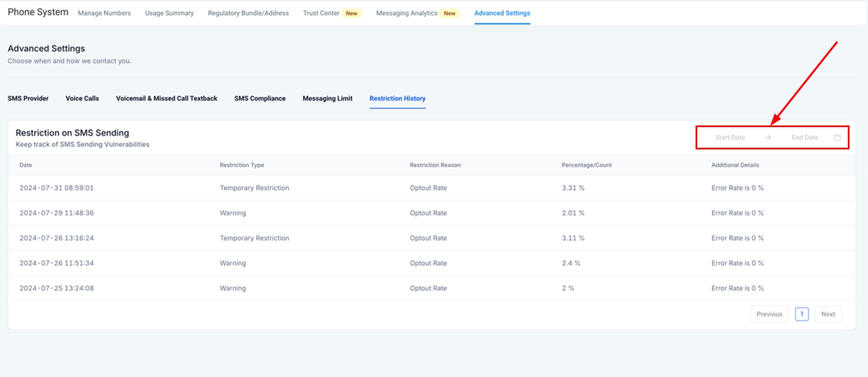
Task: Click the Restriction Type column header
Action: (x=242, y=165)
